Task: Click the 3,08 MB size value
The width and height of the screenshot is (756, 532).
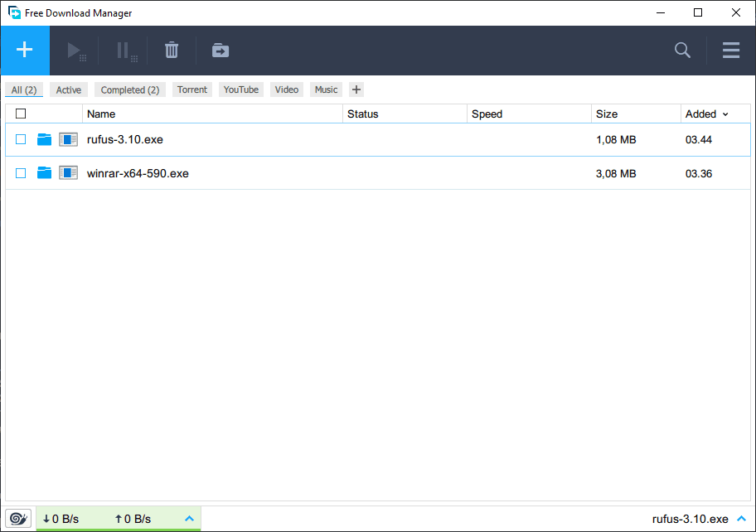Action: tap(616, 173)
